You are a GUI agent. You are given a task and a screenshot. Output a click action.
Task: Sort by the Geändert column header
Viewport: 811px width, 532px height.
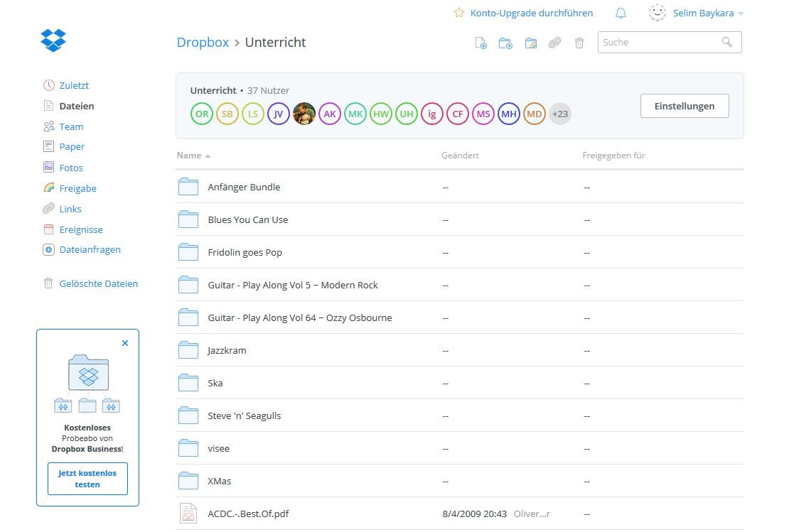click(460, 155)
